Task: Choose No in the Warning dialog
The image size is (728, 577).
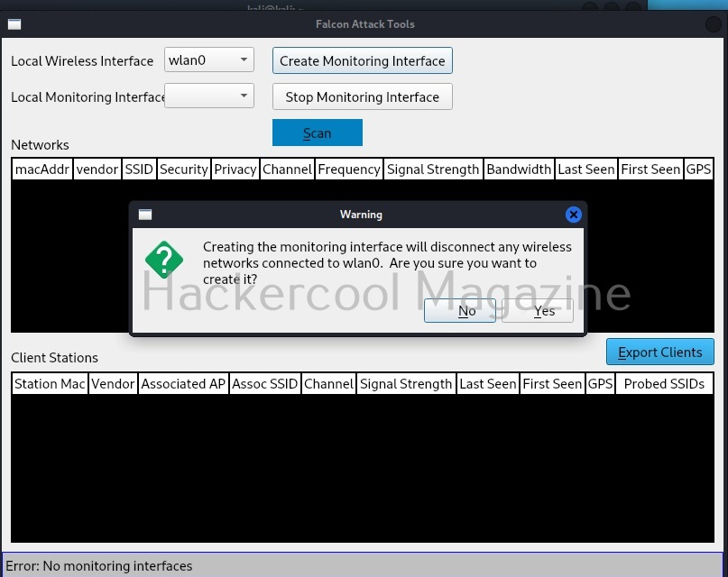Action: point(460,310)
